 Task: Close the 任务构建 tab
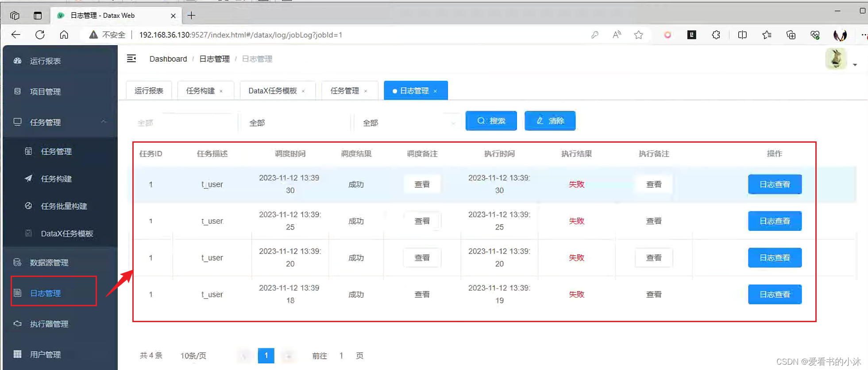[221, 91]
